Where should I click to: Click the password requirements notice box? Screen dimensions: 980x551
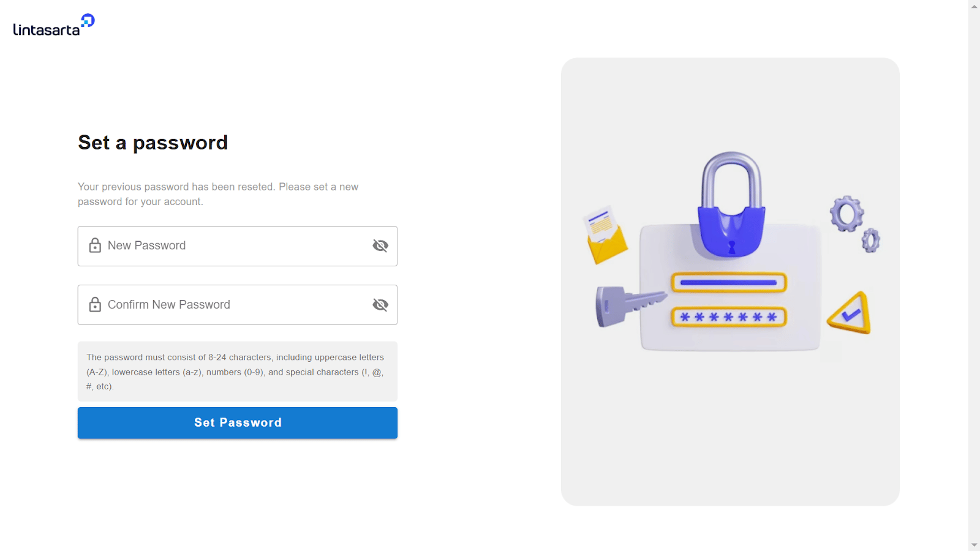[237, 372]
